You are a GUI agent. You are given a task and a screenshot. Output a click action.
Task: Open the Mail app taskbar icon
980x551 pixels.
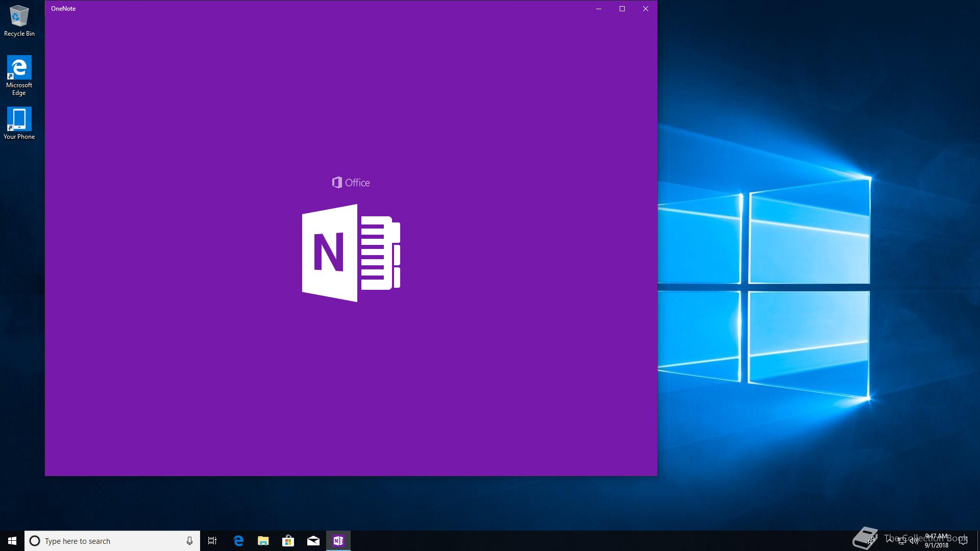click(313, 541)
